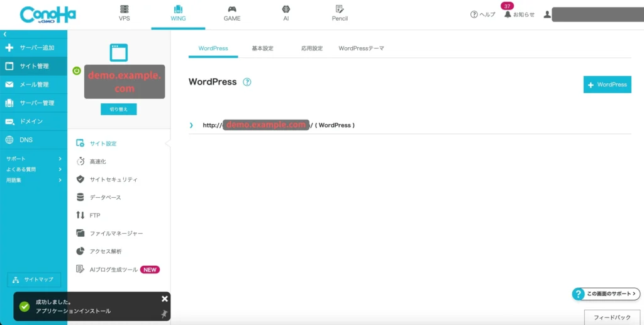Open サイト設定 menu item
Screen dimensions: 644x325
pyautogui.click(x=97, y=144)
